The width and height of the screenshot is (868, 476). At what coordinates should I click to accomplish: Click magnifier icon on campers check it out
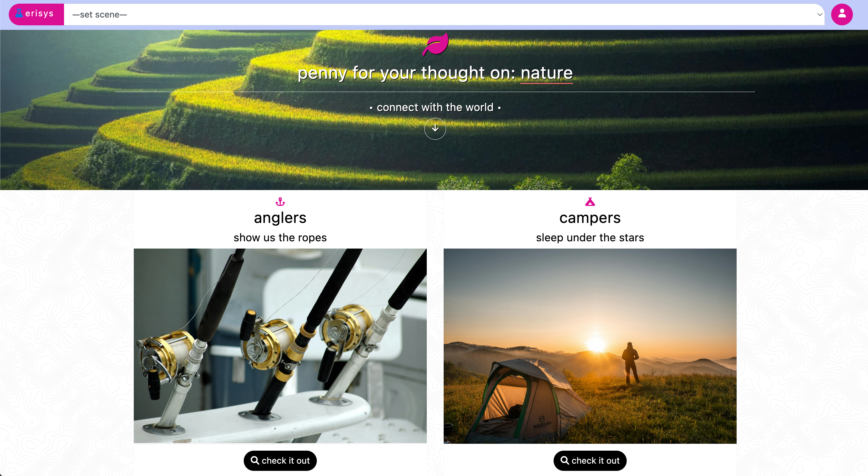point(565,460)
